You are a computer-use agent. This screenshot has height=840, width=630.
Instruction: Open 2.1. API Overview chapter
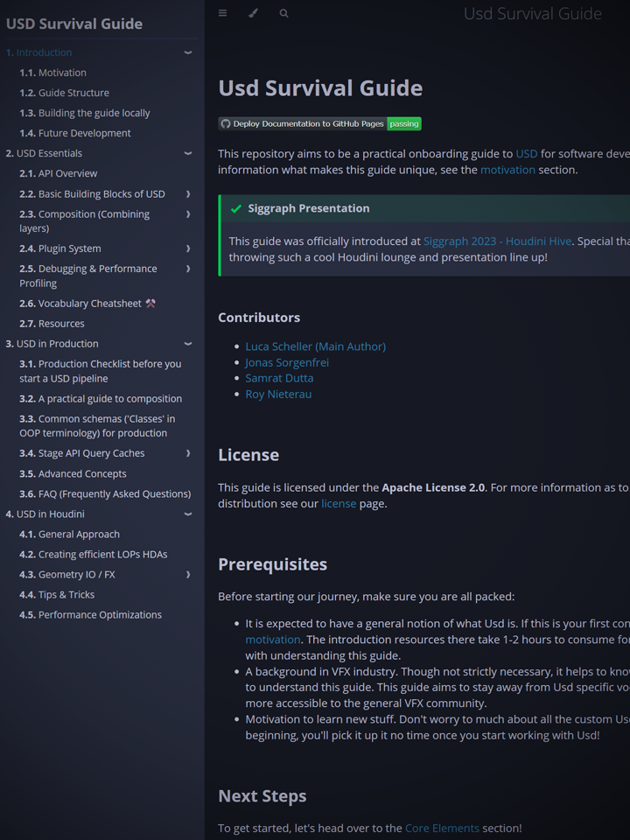click(x=59, y=173)
